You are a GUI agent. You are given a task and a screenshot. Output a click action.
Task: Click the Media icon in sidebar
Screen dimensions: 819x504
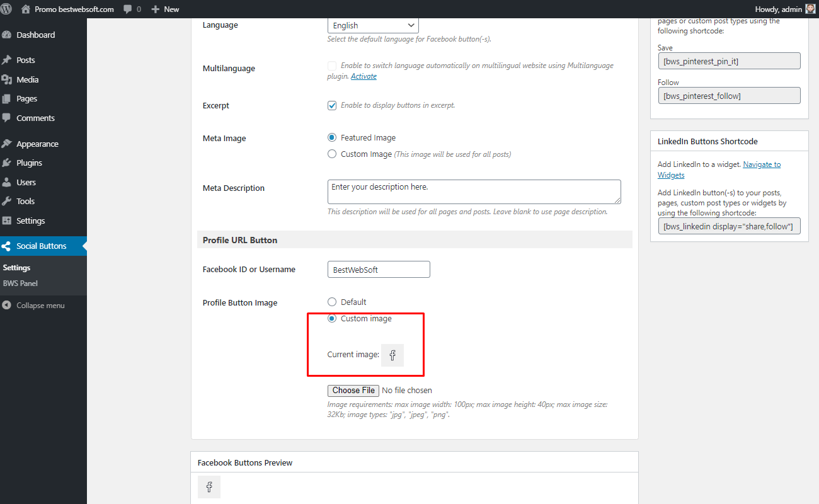7,79
